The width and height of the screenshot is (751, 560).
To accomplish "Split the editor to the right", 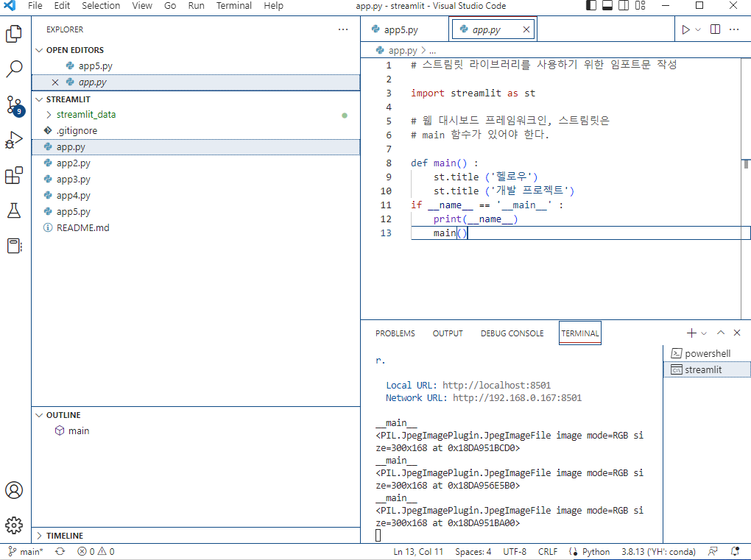I will [x=715, y=29].
